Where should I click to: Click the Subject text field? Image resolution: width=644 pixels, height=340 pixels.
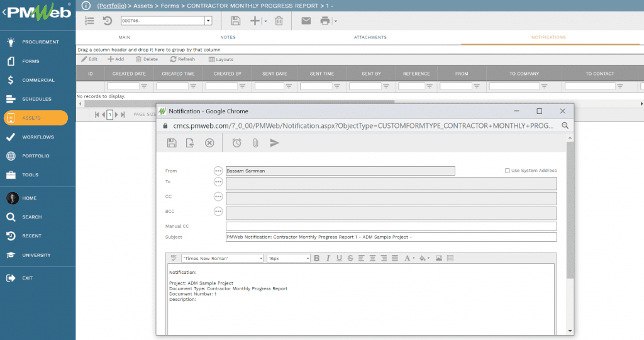[391, 237]
